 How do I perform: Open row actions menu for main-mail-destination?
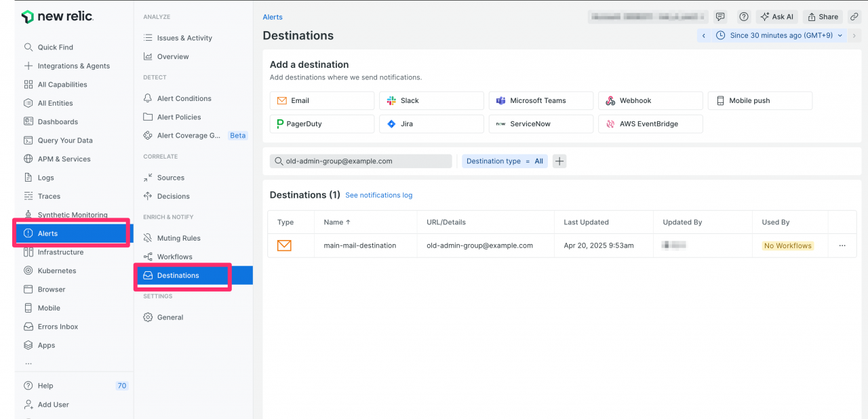842,246
